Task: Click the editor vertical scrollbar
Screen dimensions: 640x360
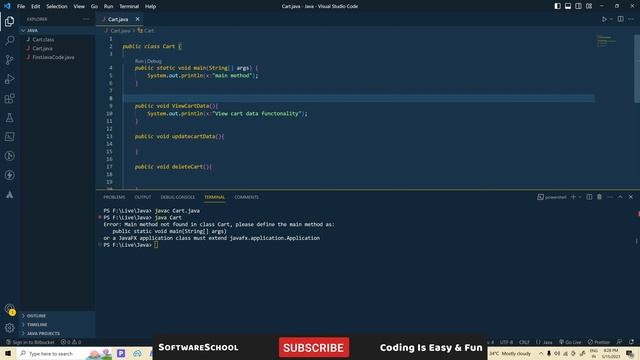Action: pyautogui.click(x=637, y=69)
